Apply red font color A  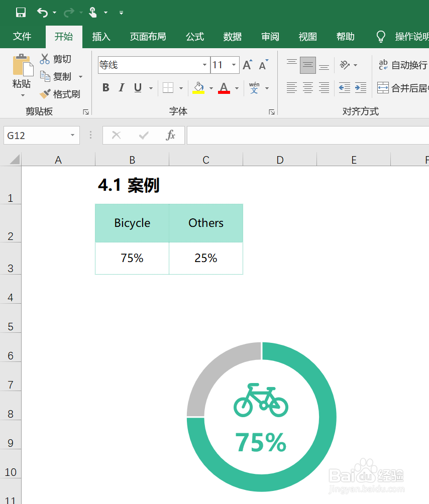coord(224,88)
